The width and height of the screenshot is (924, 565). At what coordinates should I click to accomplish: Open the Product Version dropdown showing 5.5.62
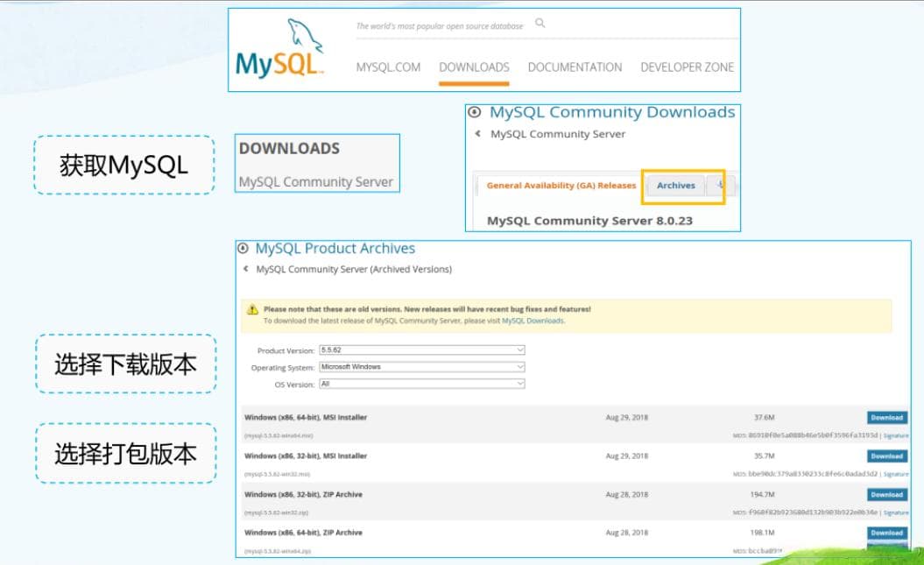pyautogui.click(x=422, y=350)
